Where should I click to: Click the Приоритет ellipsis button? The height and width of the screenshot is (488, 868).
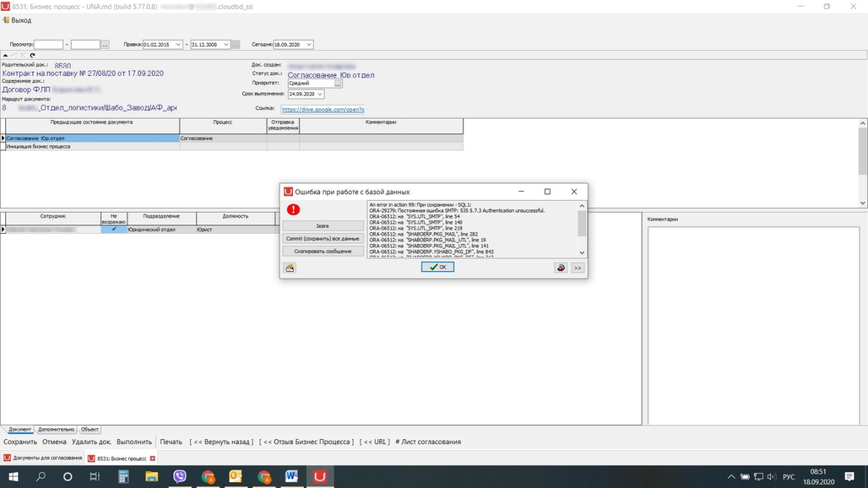(338, 83)
